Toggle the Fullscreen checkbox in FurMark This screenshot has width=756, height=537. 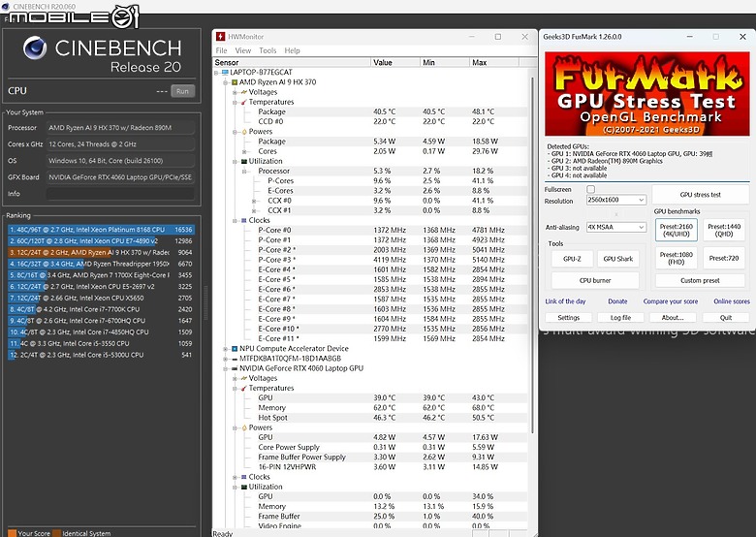click(x=590, y=189)
